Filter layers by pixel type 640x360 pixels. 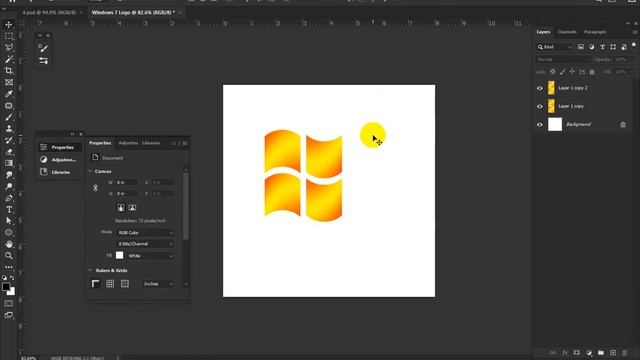581,47
